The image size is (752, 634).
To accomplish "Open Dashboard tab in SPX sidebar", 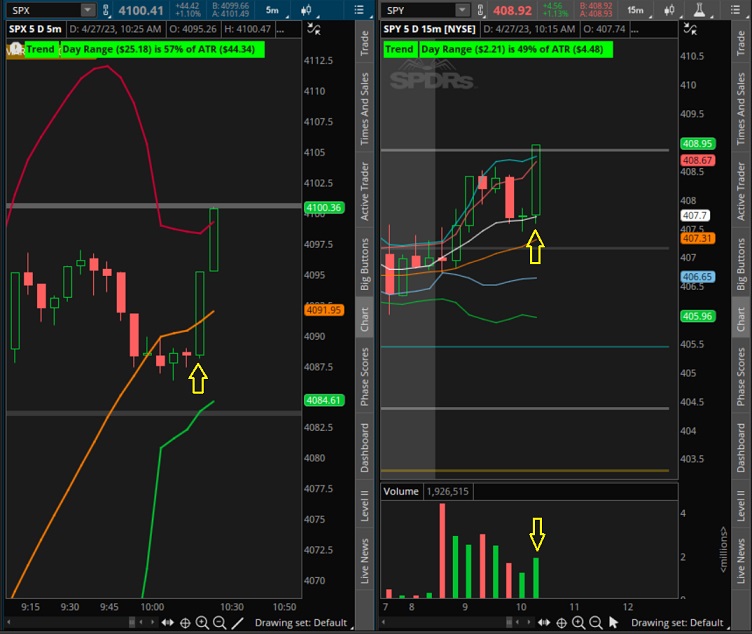I will (364, 447).
